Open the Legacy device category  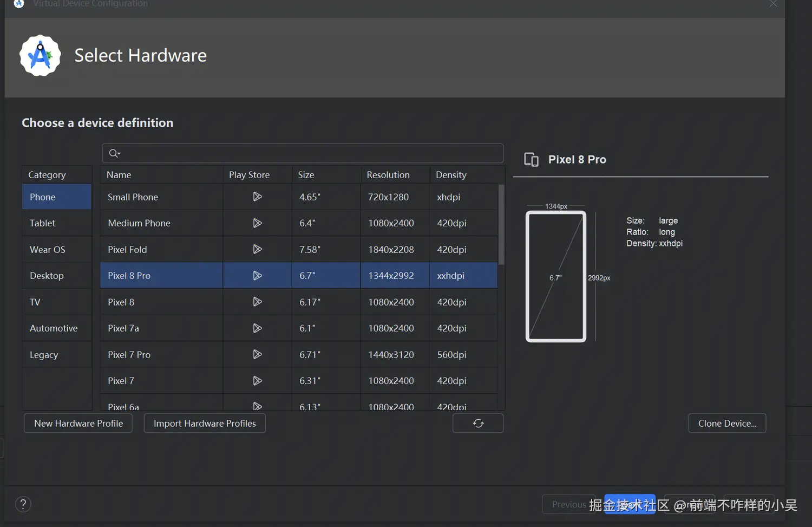click(44, 355)
